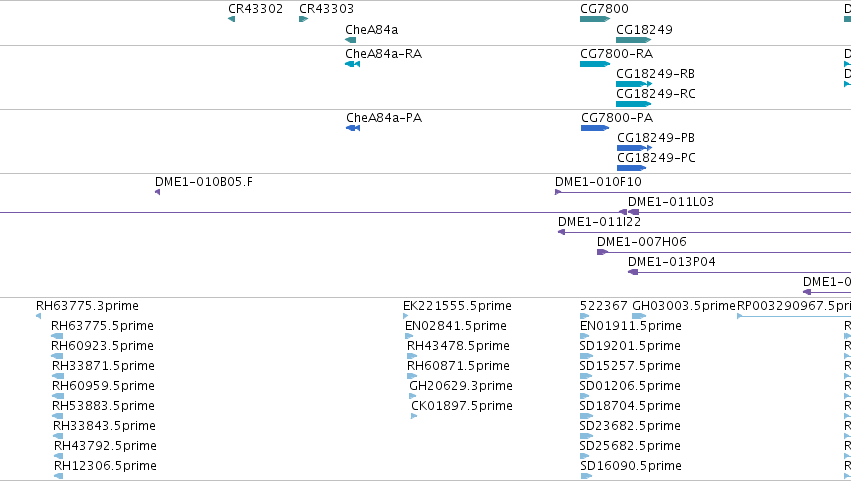Click the blue CG18249-PC protein glyph
This screenshot has width=851, height=481.
point(631,169)
